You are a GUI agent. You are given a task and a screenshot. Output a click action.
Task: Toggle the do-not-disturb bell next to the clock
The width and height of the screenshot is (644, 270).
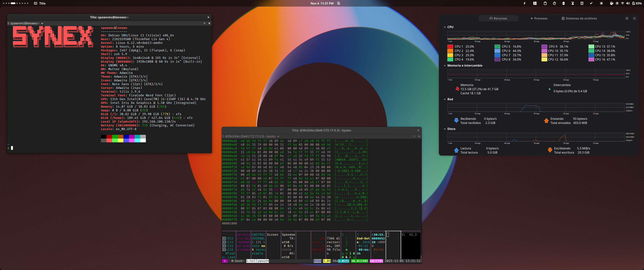point(338,4)
